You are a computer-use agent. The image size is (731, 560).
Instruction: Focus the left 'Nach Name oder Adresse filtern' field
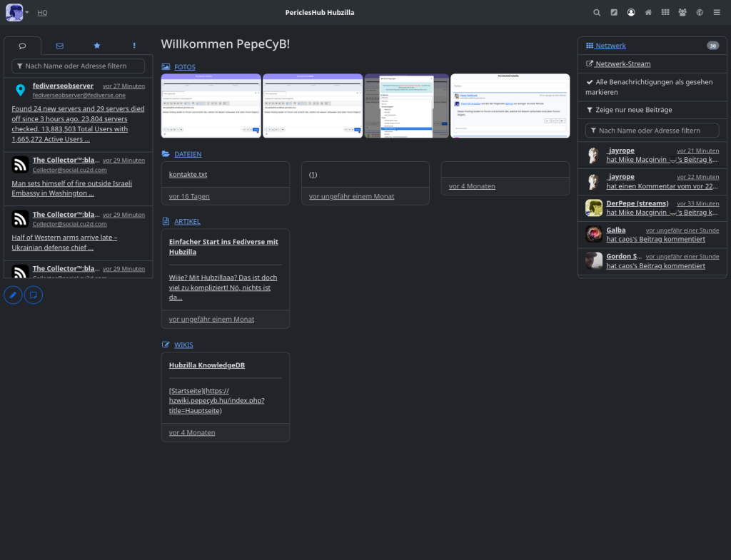click(x=79, y=66)
